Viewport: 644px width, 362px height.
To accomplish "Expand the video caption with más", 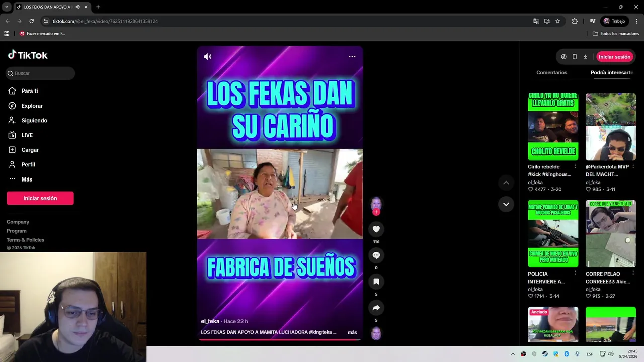I will click(x=352, y=332).
